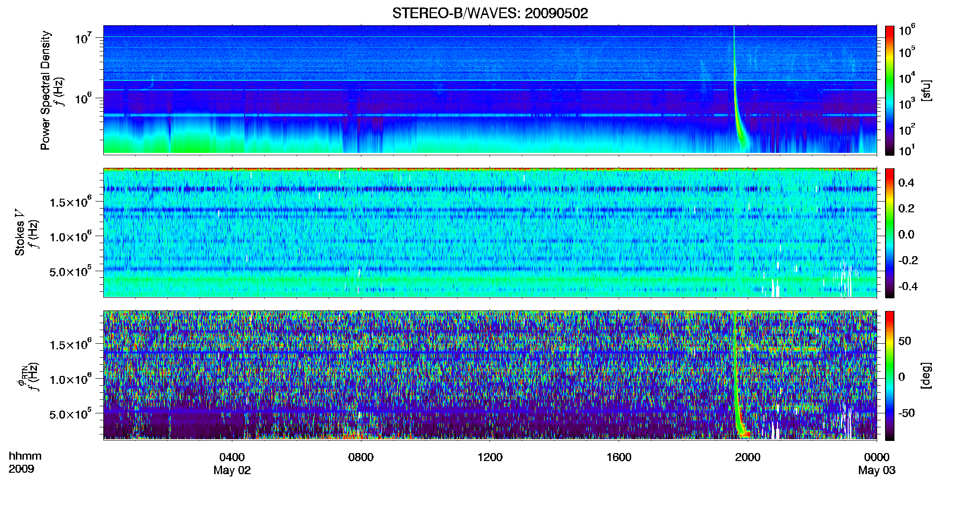This screenshot has height=505, width=980.
Task: Click the May 02 date label
Action: click(x=232, y=470)
